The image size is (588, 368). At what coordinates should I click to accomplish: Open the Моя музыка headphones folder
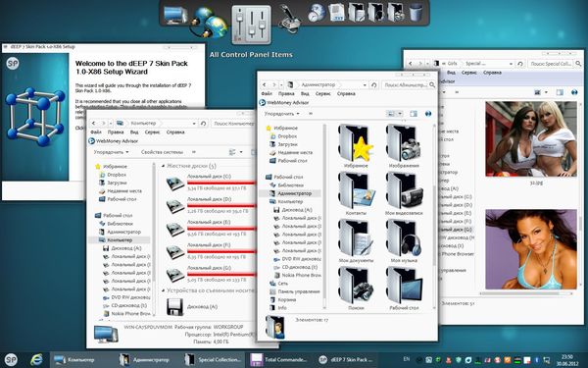coord(404,240)
